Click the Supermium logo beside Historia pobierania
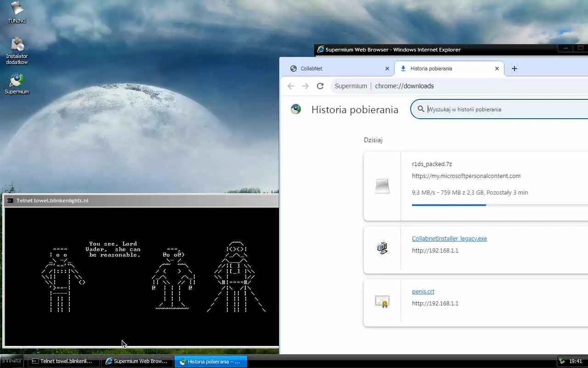588x368 pixels. point(296,109)
